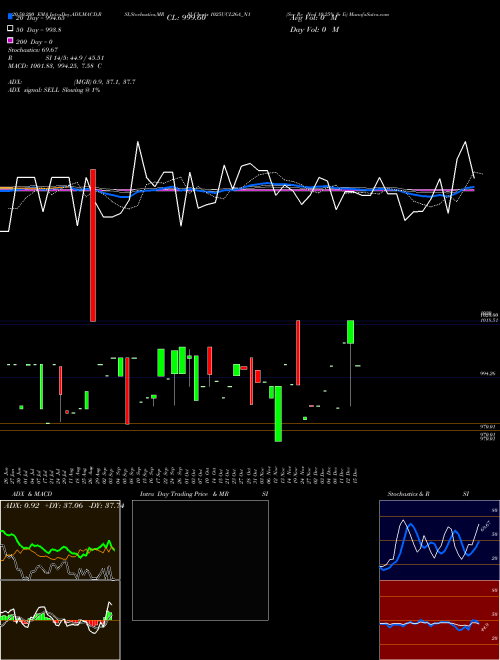Click the magenta 200 Day legend swatch

[x=11, y=40]
